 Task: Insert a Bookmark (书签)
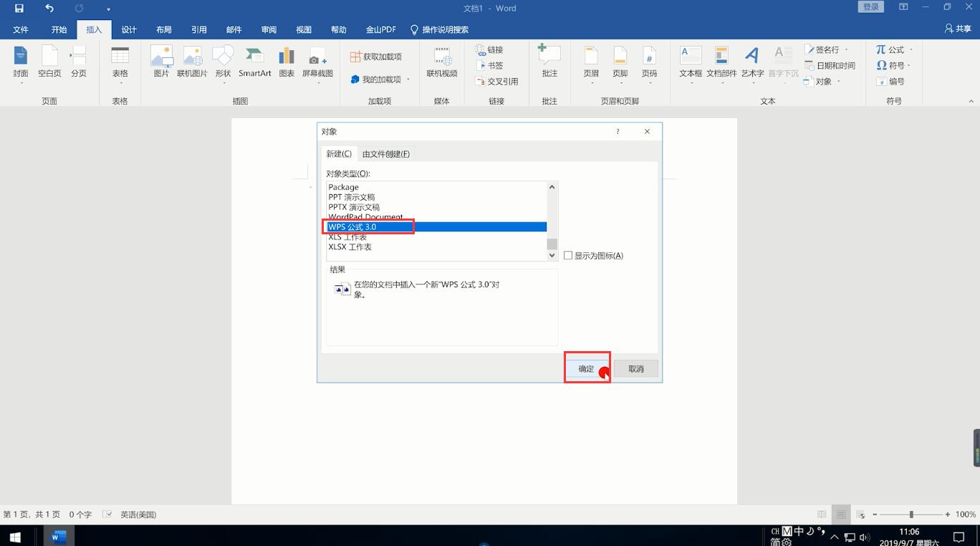pos(490,65)
